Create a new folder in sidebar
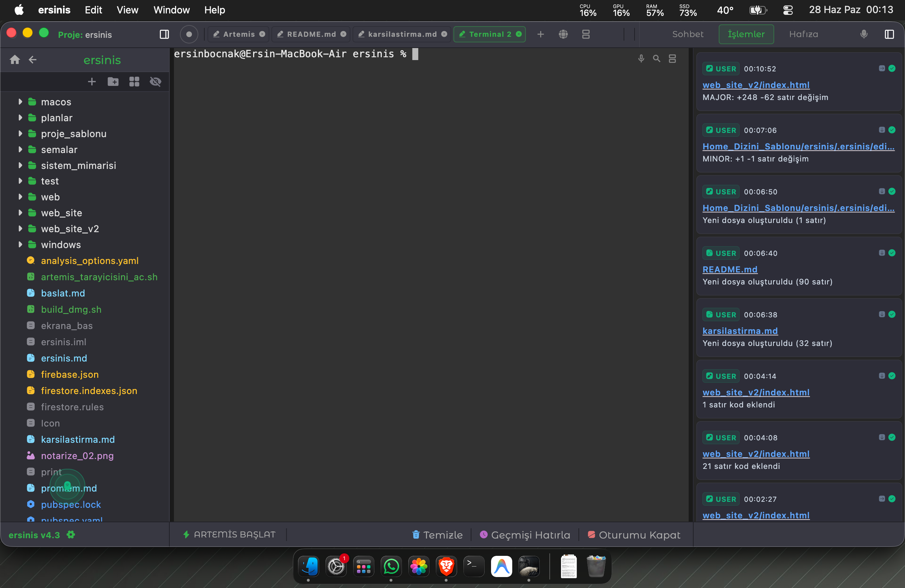 pos(113,82)
